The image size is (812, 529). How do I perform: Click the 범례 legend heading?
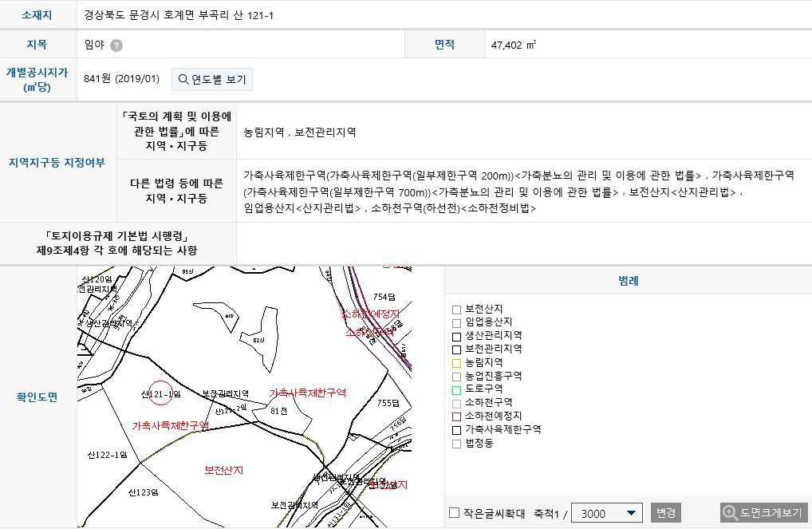click(629, 281)
